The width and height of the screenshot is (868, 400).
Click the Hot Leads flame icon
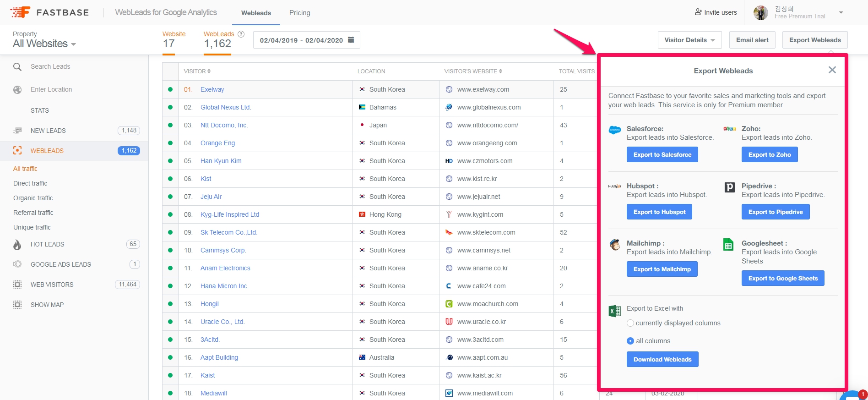coord(17,245)
